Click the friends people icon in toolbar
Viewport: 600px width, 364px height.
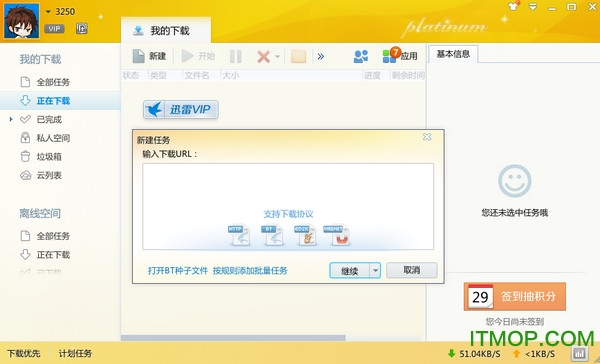tap(360, 56)
